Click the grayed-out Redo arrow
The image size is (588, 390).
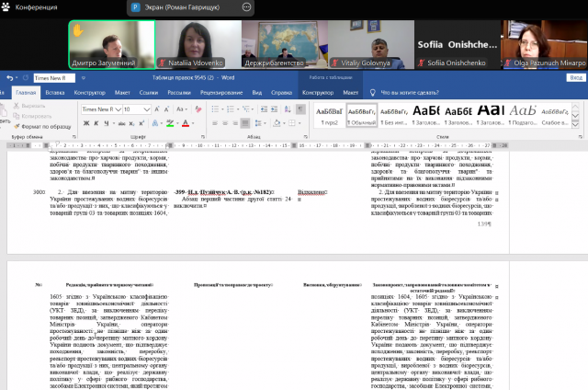[26, 77]
